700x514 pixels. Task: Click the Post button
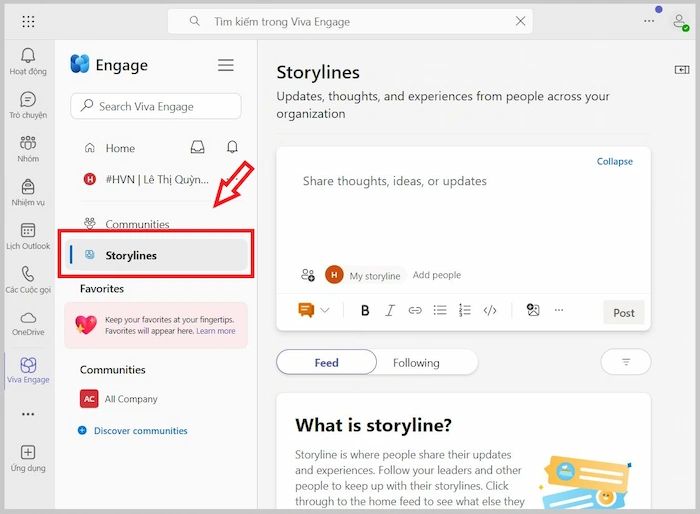coord(623,313)
